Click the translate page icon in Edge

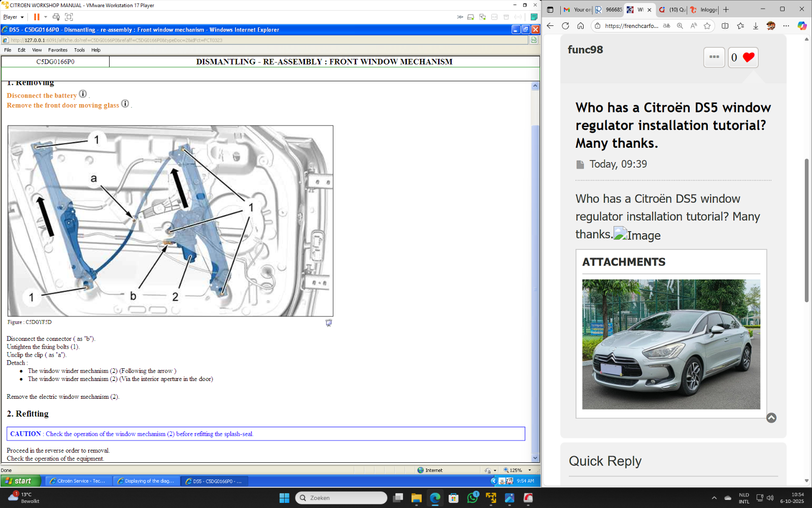point(666,26)
